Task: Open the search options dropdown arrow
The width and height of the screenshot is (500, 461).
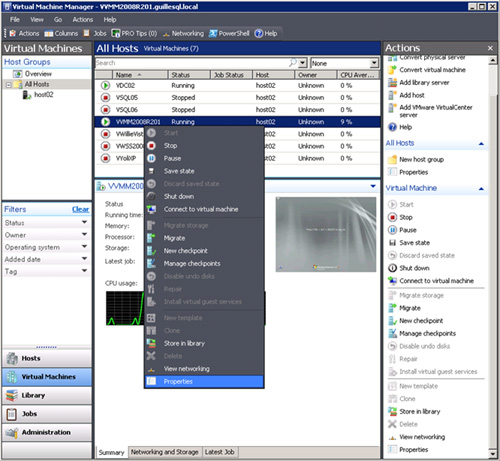Action: pyautogui.click(x=302, y=63)
